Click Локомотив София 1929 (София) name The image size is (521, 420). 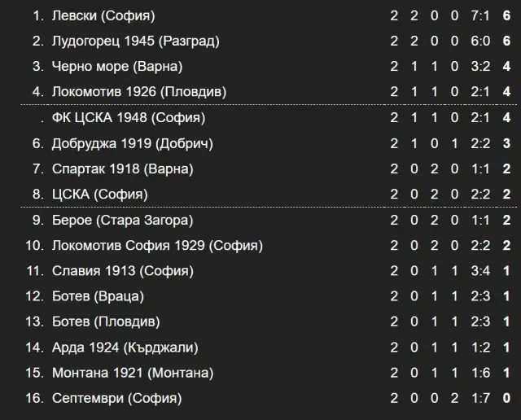pyautogui.click(x=157, y=246)
